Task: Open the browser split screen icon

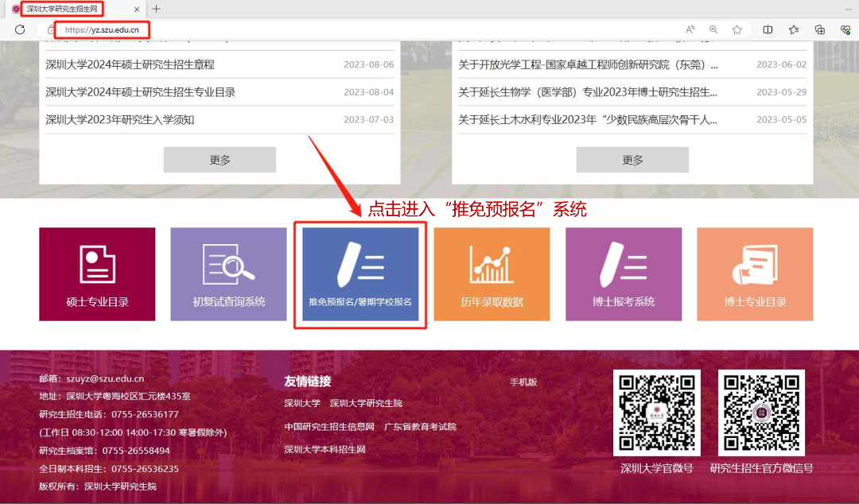Action: (768, 29)
